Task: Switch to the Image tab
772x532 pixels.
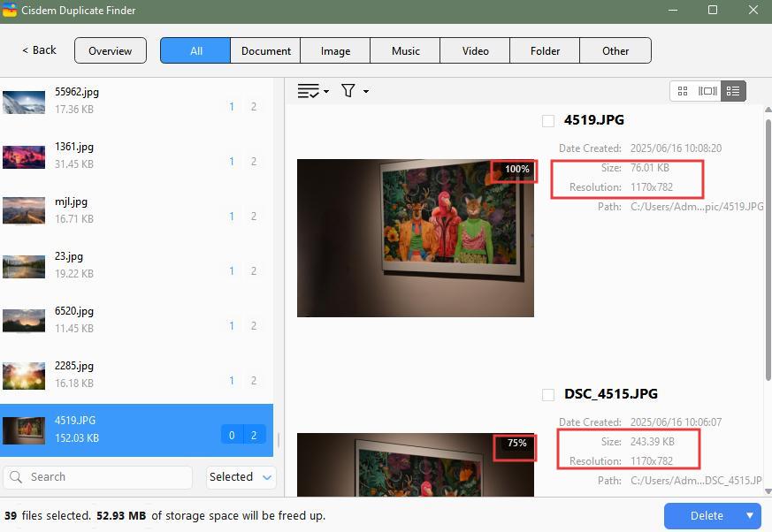Action: click(335, 50)
